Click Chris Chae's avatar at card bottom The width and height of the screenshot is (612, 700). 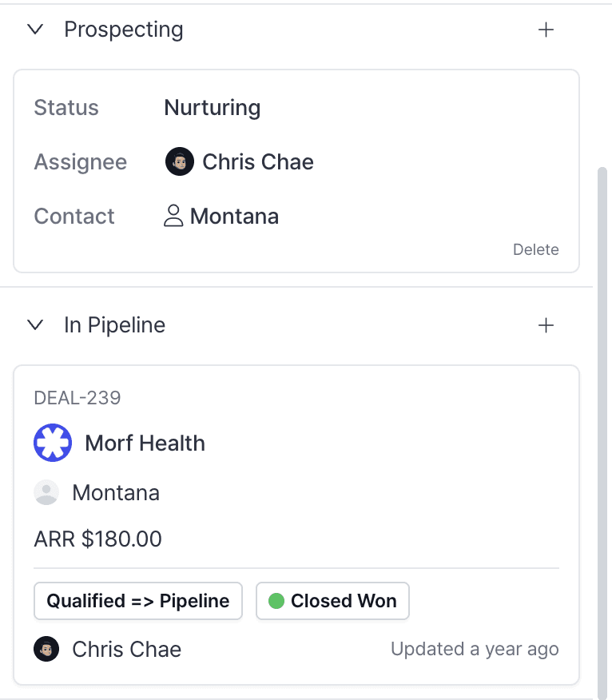(x=46, y=650)
